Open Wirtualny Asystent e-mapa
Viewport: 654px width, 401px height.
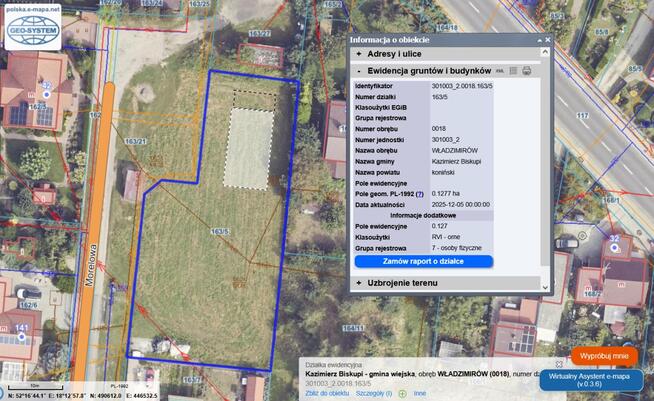coord(590,379)
